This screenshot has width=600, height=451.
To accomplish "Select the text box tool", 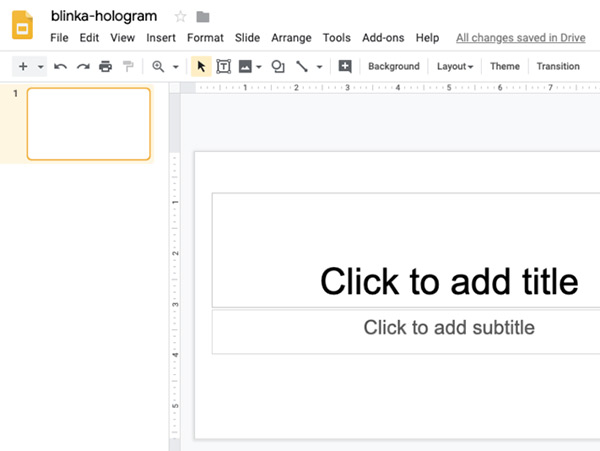I will (x=223, y=67).
